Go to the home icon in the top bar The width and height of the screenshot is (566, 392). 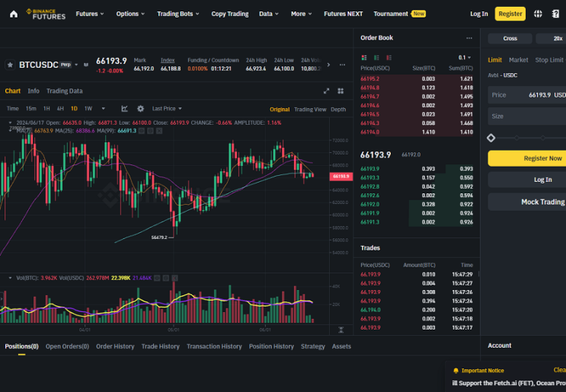(x=14, y=14)
